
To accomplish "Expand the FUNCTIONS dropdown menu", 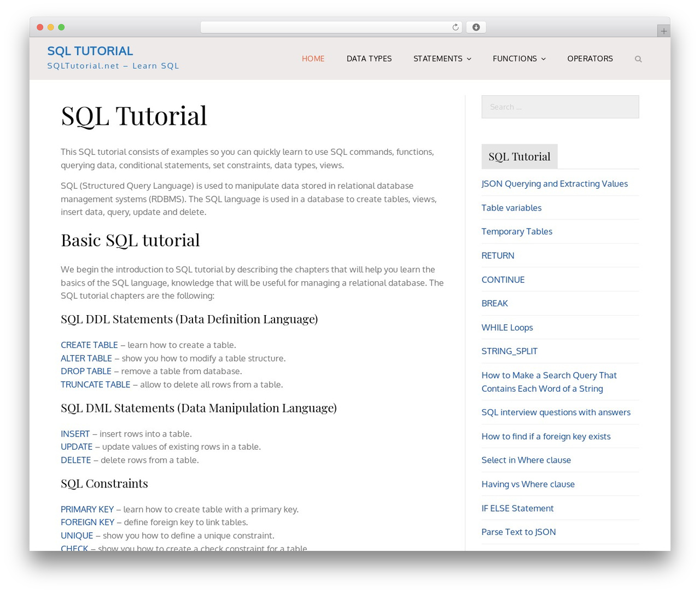I will (519, 59).
